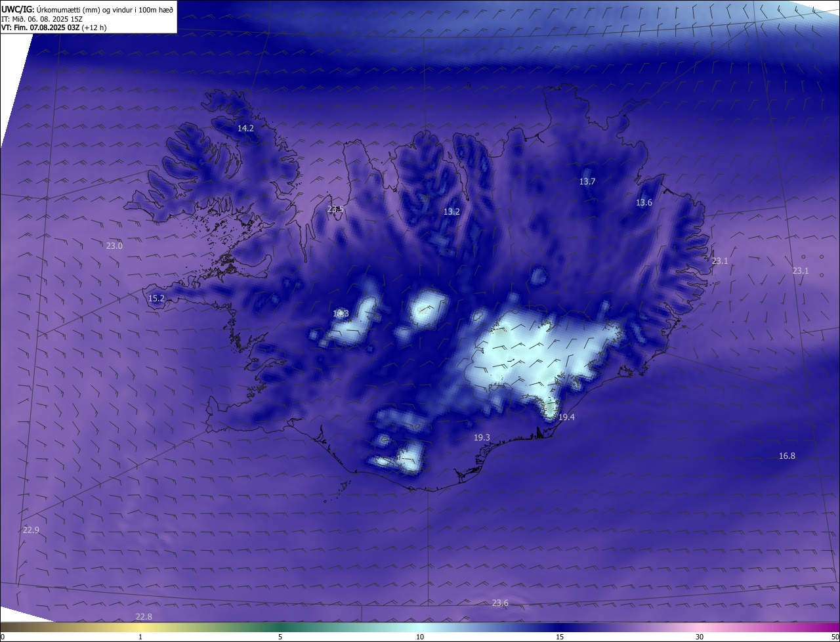Screen dimensions: 840x642
Task: Click the color scale tick labeled 1
Action: point(140,637)
